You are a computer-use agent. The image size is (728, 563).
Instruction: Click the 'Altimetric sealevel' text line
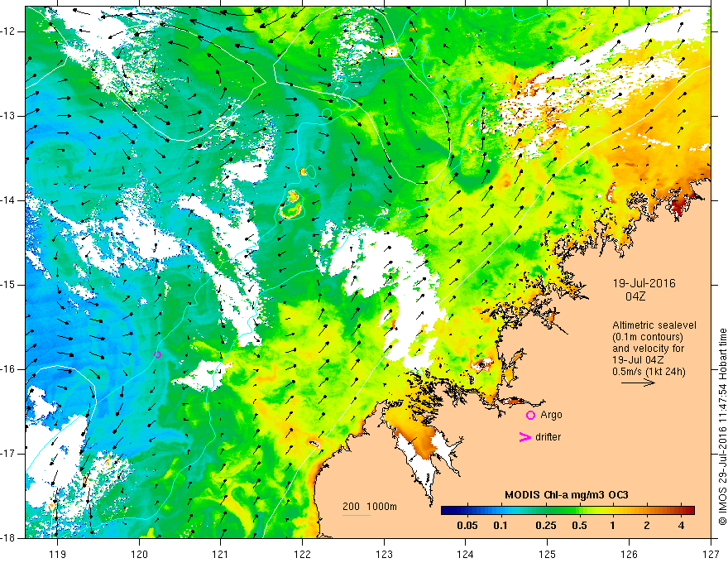coord(654,325)
